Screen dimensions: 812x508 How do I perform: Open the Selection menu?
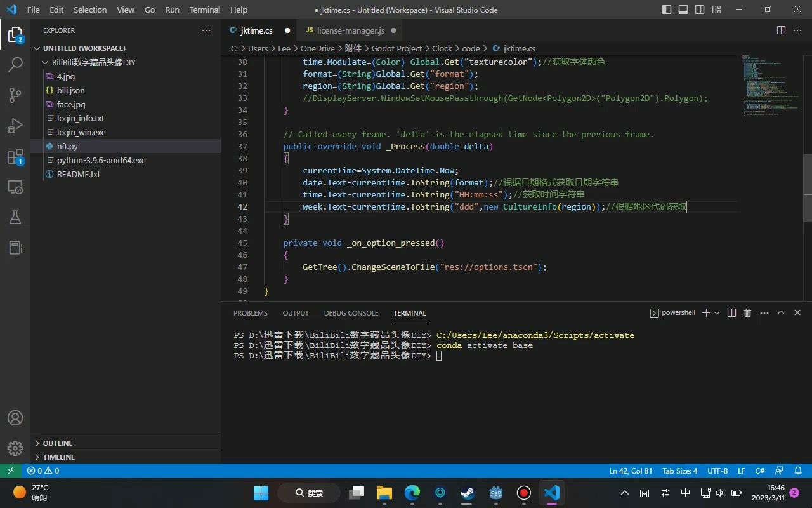pos(90,10)
